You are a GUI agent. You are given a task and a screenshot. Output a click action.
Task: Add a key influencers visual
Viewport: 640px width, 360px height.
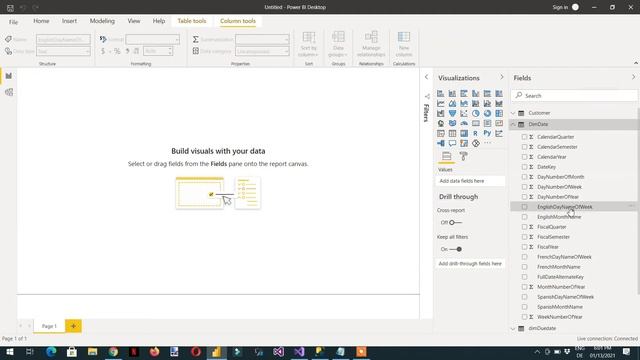[499, 133]
